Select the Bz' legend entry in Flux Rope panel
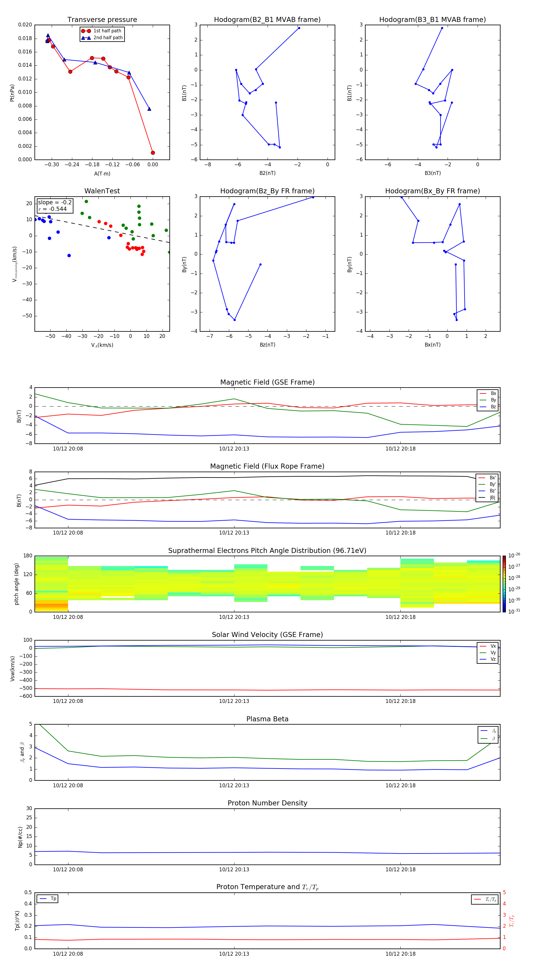 click(x=487, y=491)
